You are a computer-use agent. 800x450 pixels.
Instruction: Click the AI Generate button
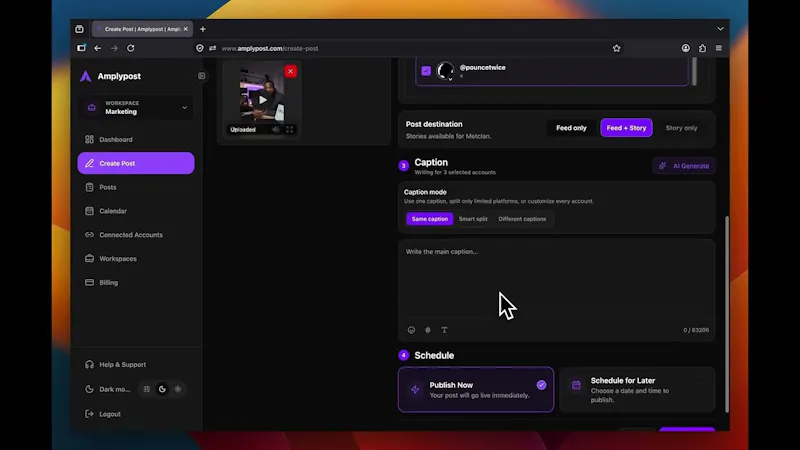point(684,166)
